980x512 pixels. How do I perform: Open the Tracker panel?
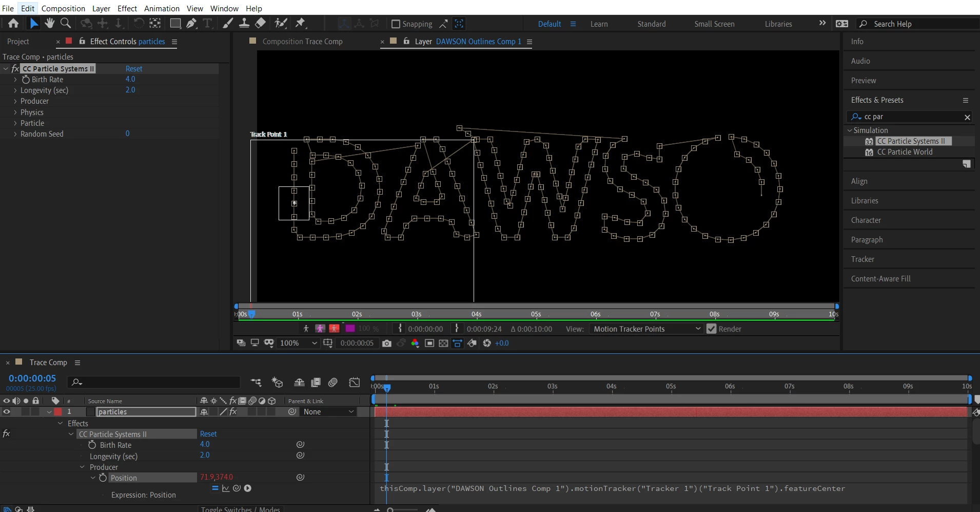point(863,259)
